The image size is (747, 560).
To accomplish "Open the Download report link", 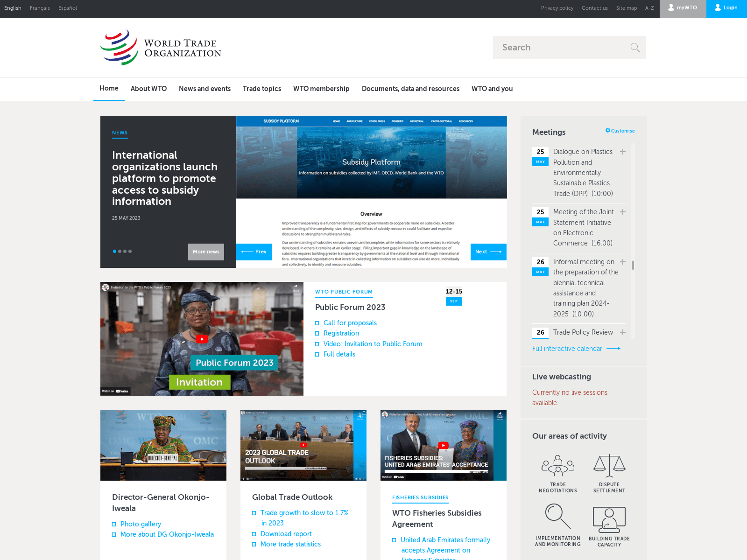I will (286, 534).
